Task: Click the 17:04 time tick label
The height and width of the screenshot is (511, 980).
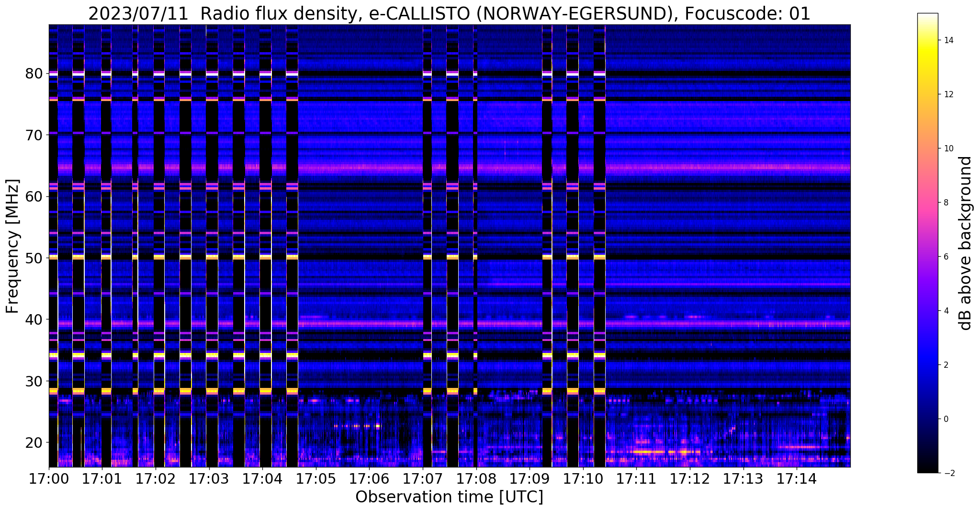Action: 262,478
